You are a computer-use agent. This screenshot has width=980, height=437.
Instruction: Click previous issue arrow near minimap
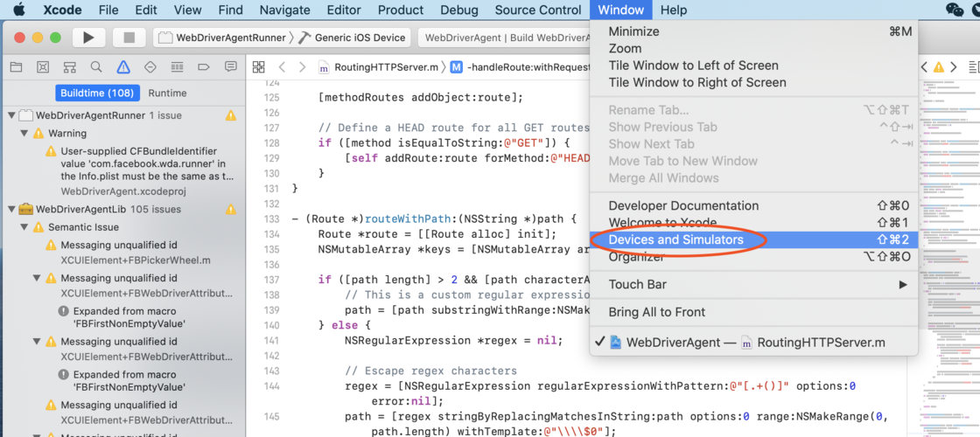click(x=925, y=66)
